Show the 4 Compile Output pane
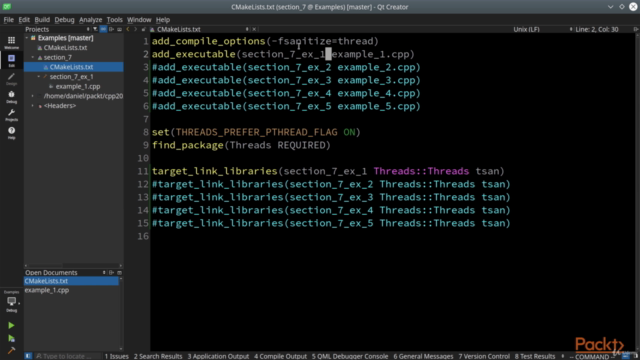This screenshot has height=360, width=640. [280, 356]
